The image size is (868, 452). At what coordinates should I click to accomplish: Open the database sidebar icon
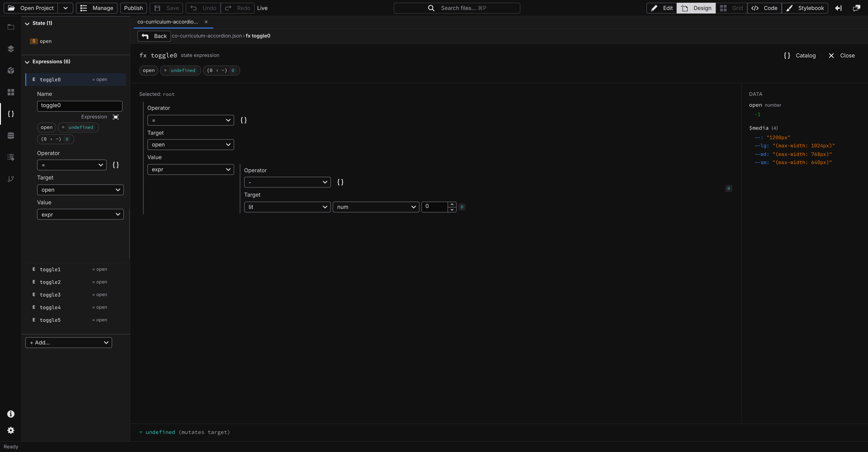point(11,135)
